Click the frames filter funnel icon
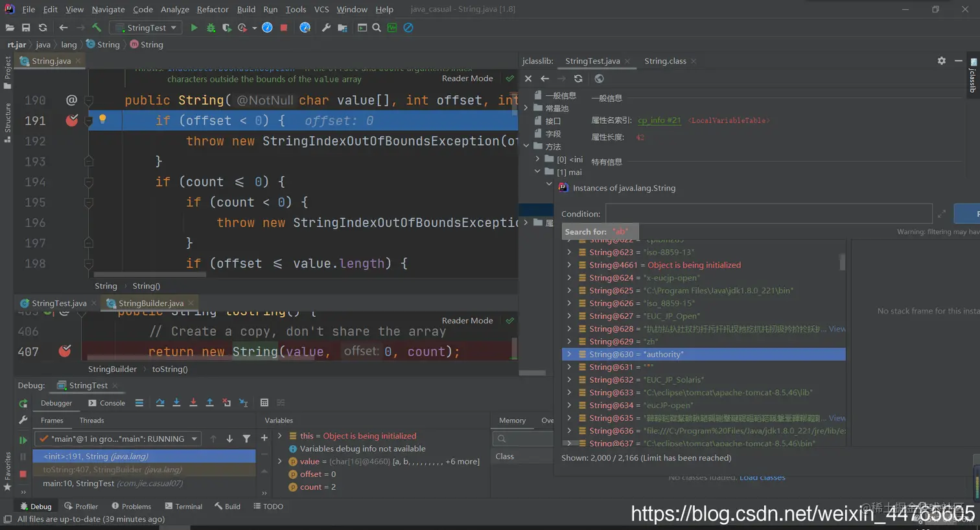This screenshot has height=530, width=980. tap(246, 439)
